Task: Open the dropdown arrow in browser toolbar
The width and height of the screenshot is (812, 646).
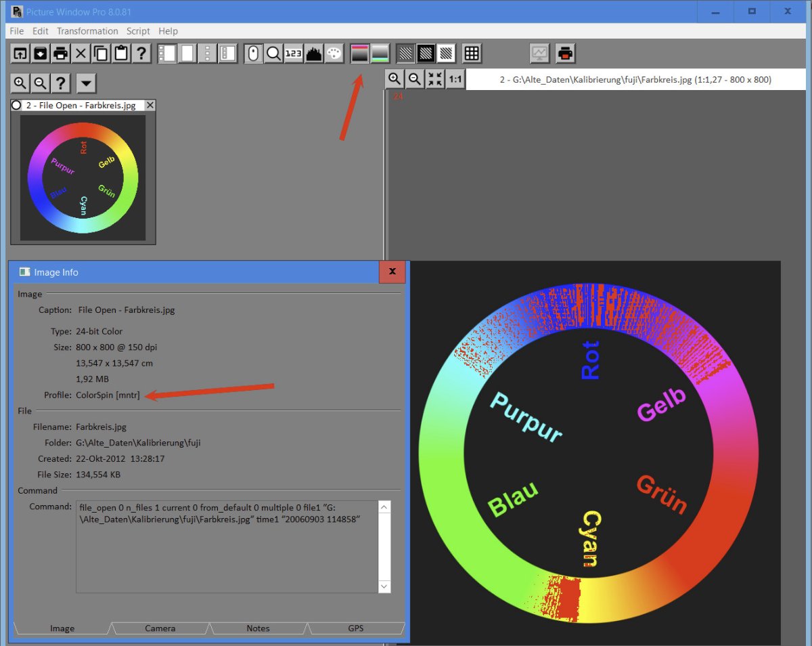Action: [86, 83]
